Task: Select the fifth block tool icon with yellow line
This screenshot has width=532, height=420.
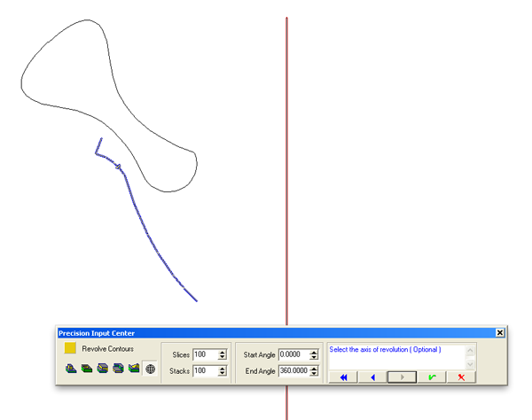Action: (134, 369)
